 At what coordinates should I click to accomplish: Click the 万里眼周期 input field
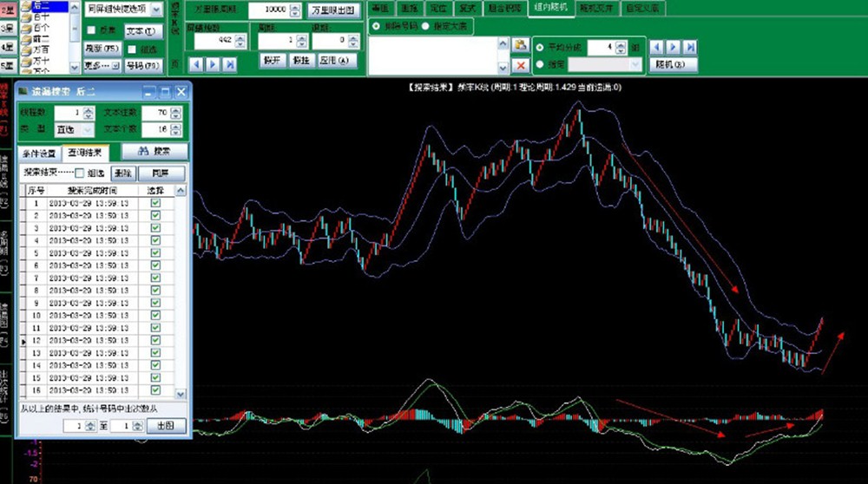click(x=270, y=10)
